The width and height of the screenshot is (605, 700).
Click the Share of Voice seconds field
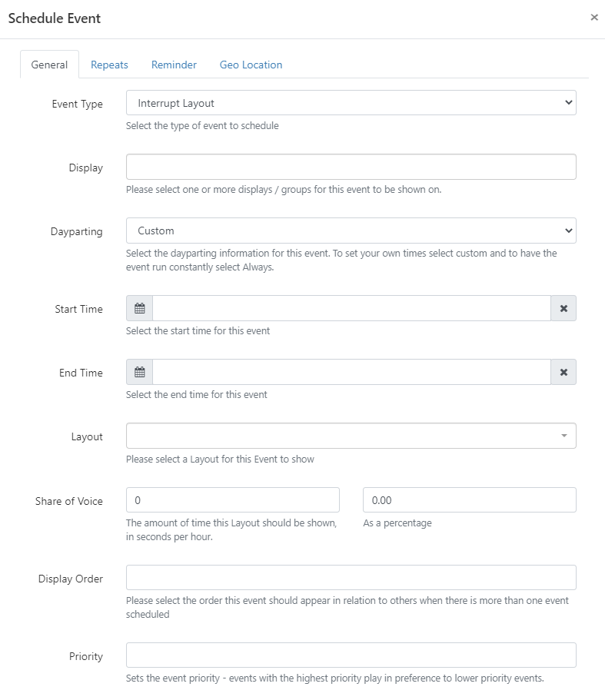point(232,499)
